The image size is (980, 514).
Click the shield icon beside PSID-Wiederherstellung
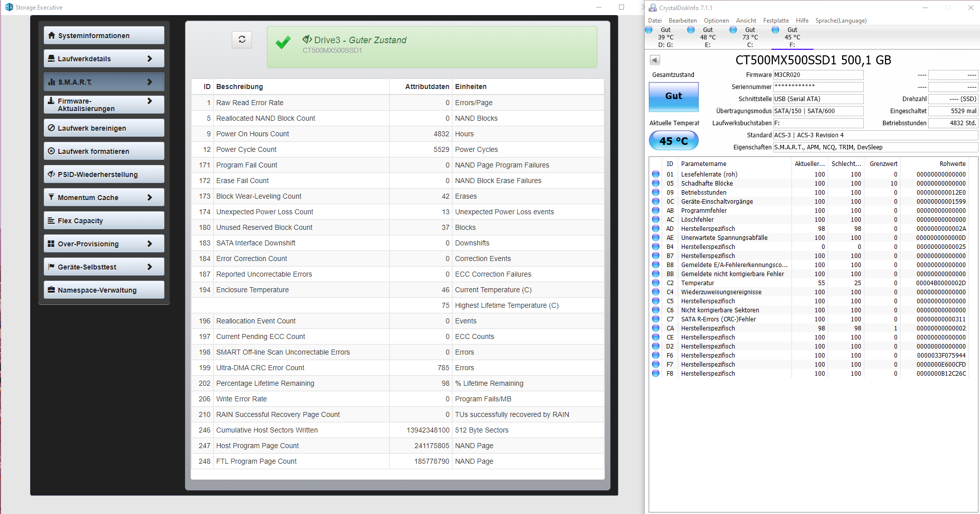(x=51, y=174)
